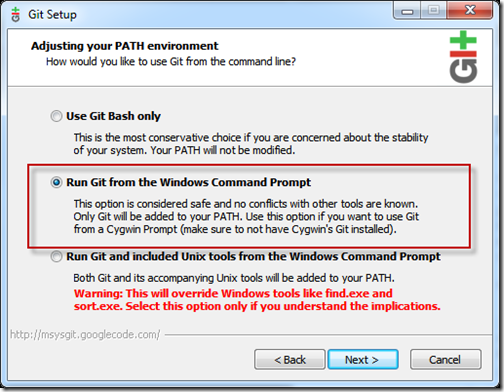504x392 pixels.
Task: Close the Git Setup window
Action: coord(470,11)
